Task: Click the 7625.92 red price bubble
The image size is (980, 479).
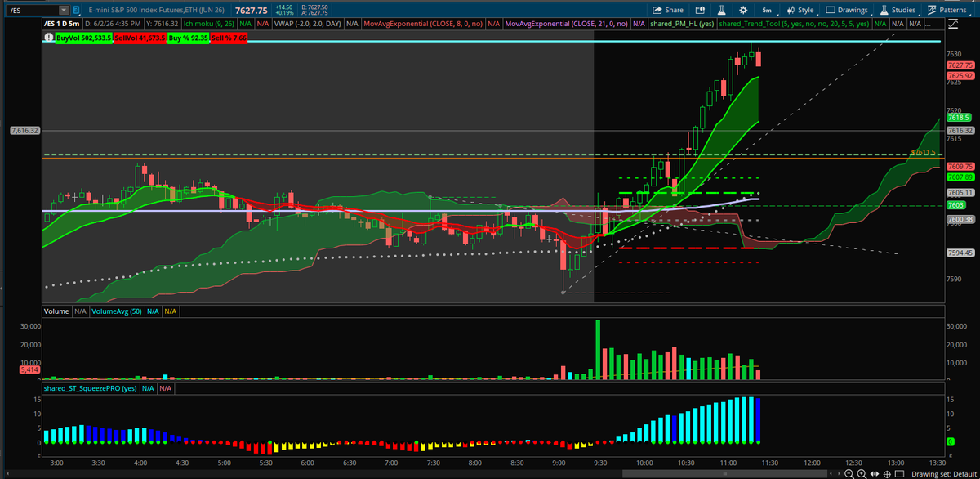Action: click(x=961, y=75)
